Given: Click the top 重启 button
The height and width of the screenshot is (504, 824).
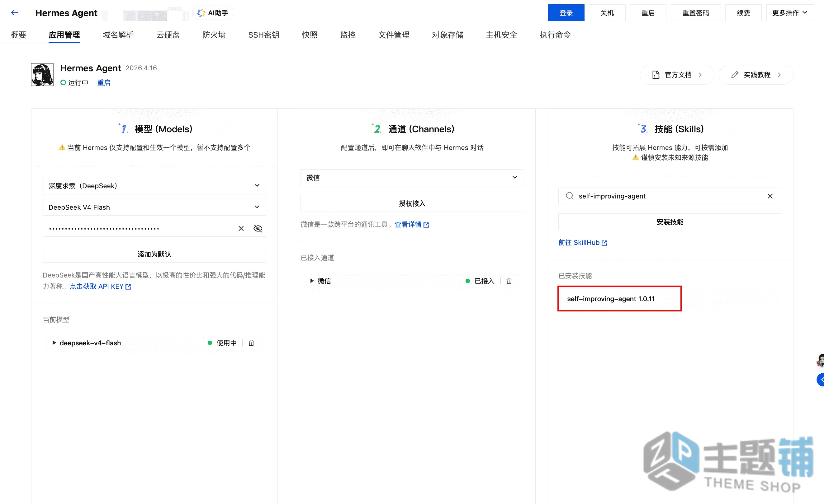Looking at the screenshot, I should tap(648, 13).
